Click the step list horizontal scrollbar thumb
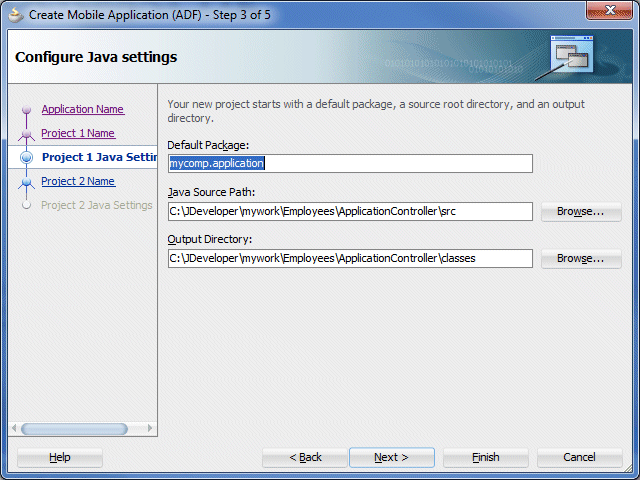Screen dimensions: 640x480 74,429
